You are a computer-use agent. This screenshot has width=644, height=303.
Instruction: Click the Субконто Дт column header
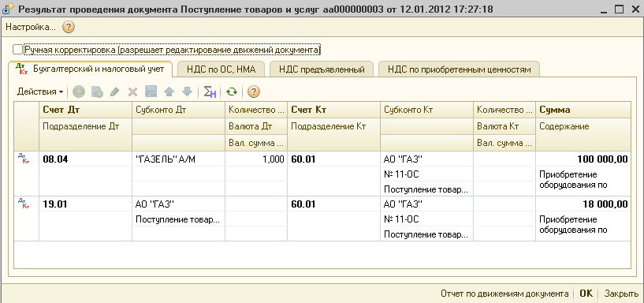(178, 110)
